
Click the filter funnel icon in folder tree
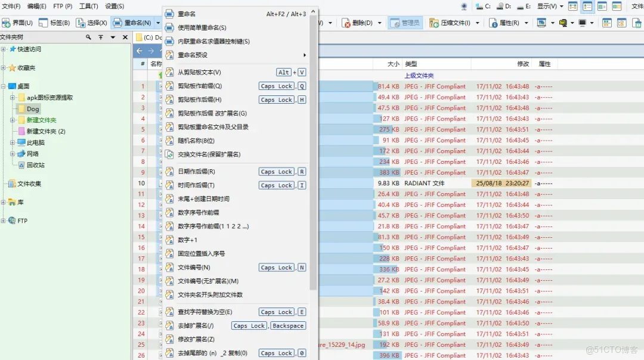pyautogui.click(x=101, y=37)
